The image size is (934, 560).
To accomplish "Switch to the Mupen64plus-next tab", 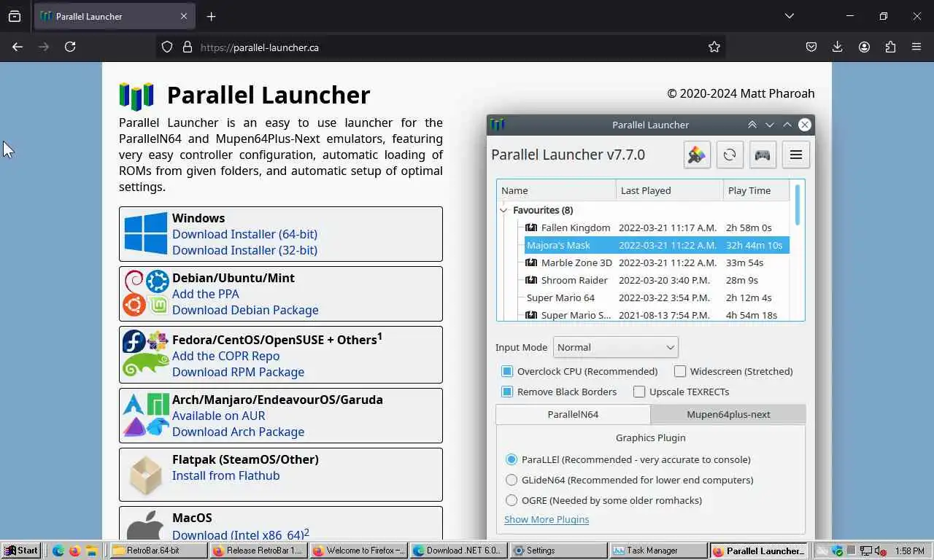I will 728,414.
